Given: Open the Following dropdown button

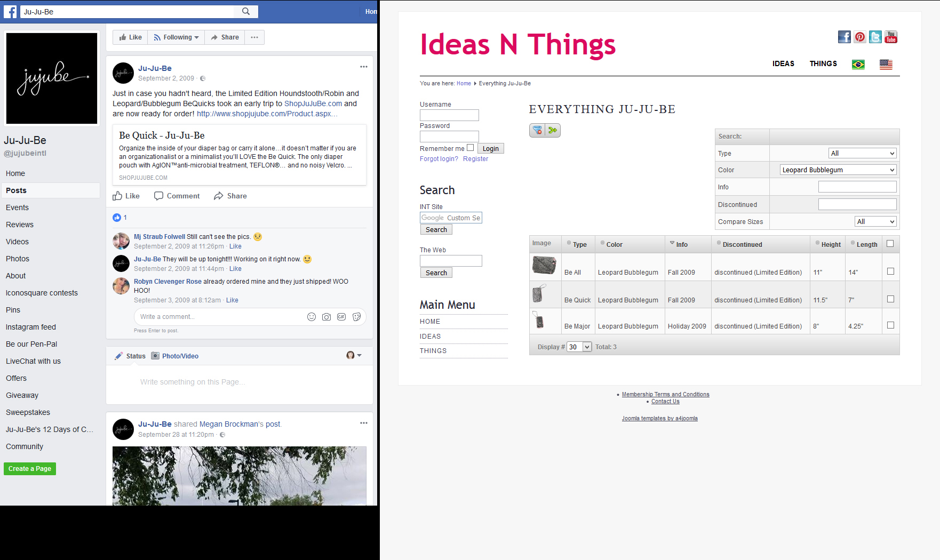Looking at the screenshot, I should 176,37.
